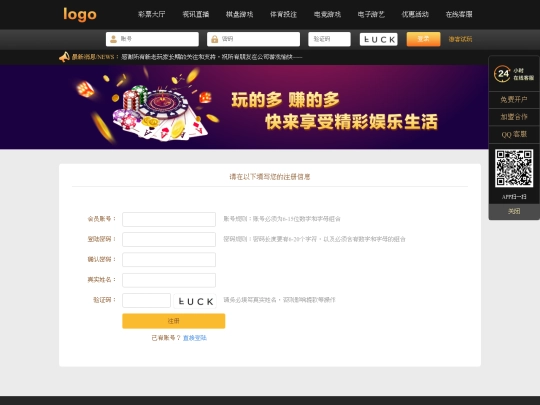Screen dimensions: 540x405
Task: Click the padlock icon in the password field
Action: point(215,39)
